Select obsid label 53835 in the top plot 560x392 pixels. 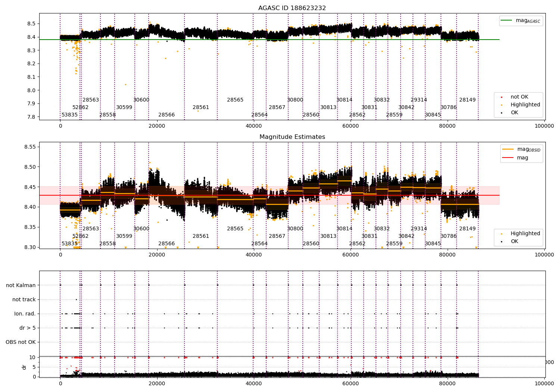click(x=69, y=115)
